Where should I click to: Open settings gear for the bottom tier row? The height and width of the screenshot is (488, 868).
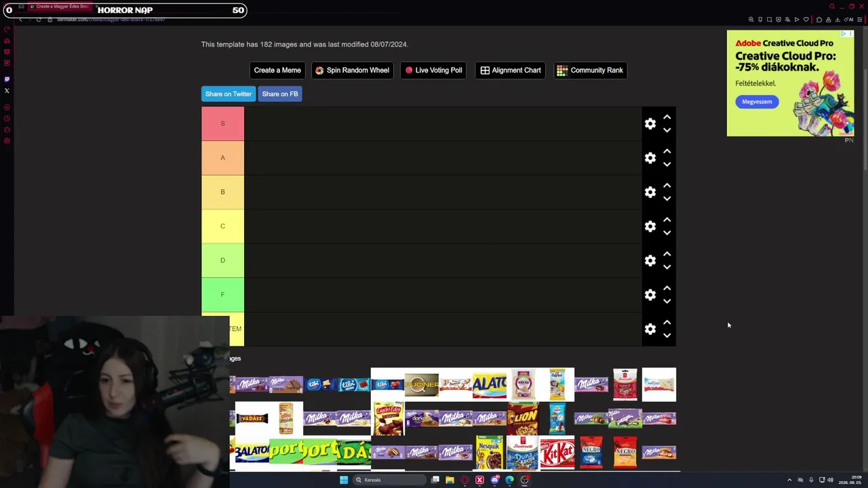point(650,329)
